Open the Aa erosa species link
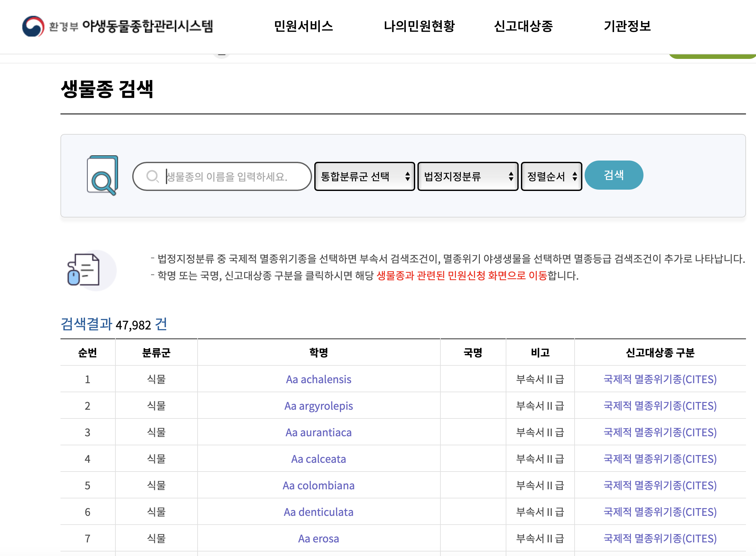Image resolution: width=756 pixels, height=556 pixels. point(318,539)
